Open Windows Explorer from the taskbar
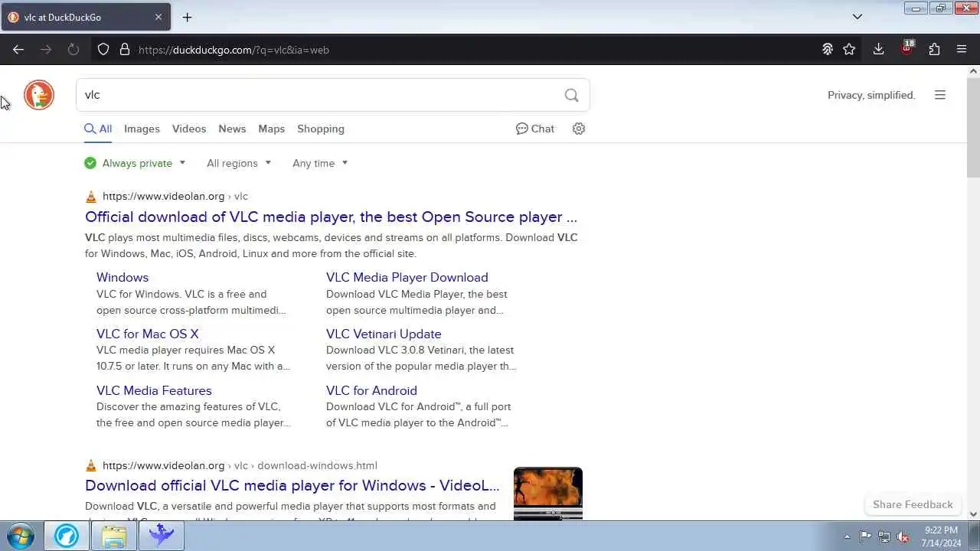Viewport: 980px width, 551px height. point(113,536)
